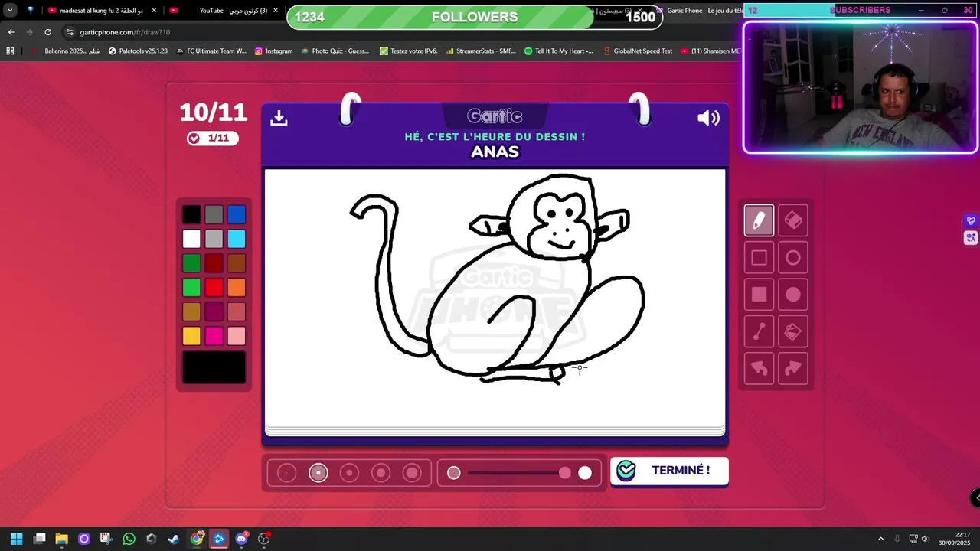This screenshot has height=551, width=980.
Task: Select the smallest brush size
Action: [286, 473]
